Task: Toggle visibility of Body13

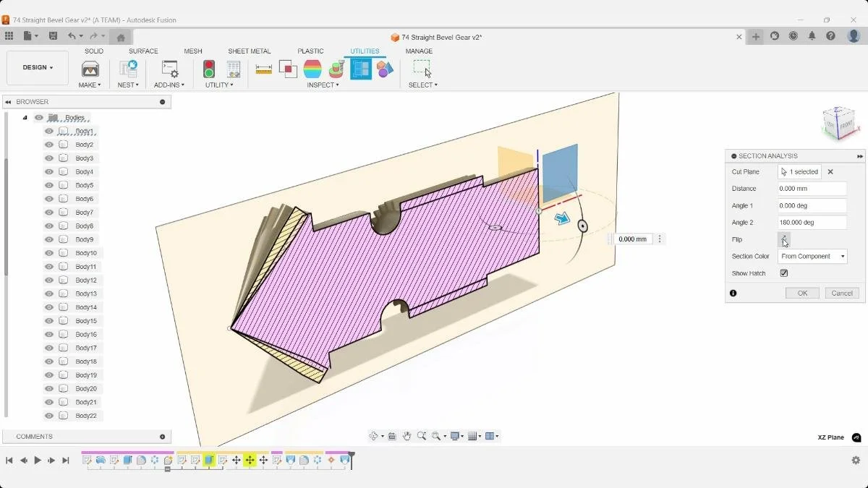Action: coord(49,294)
